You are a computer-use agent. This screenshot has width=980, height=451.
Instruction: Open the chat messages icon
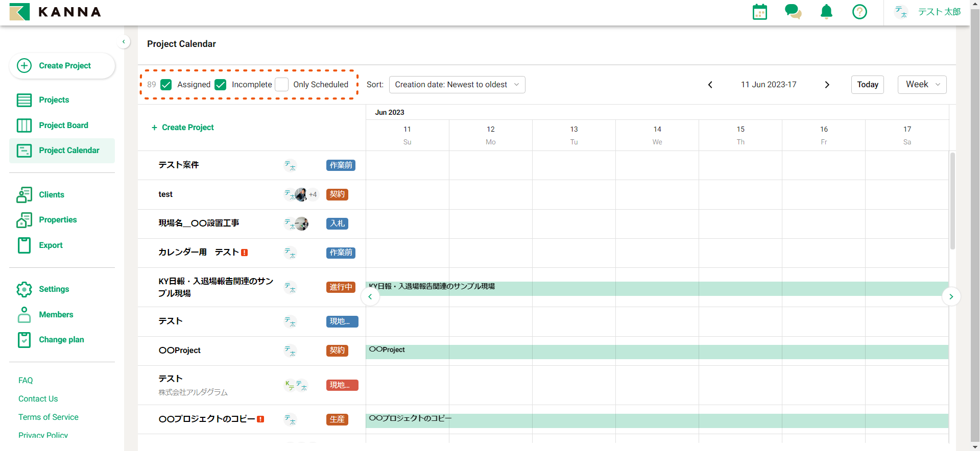(x=793, y=12)
